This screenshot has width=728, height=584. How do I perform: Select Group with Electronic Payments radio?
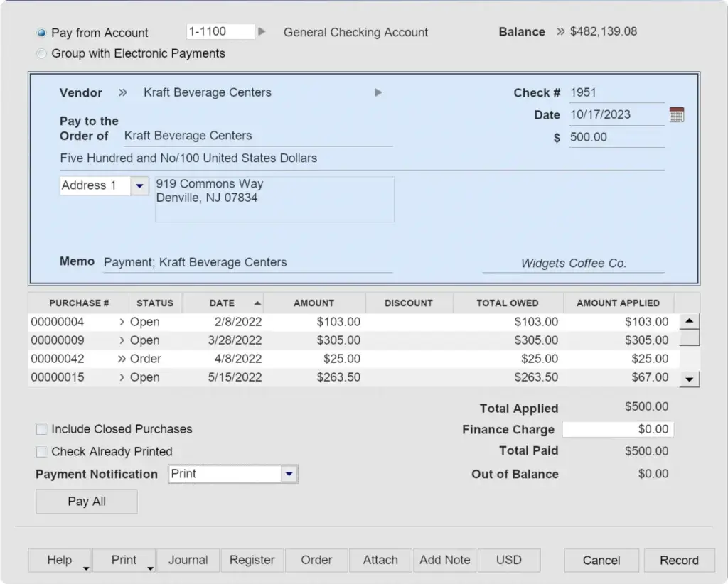tap(41, 53)
